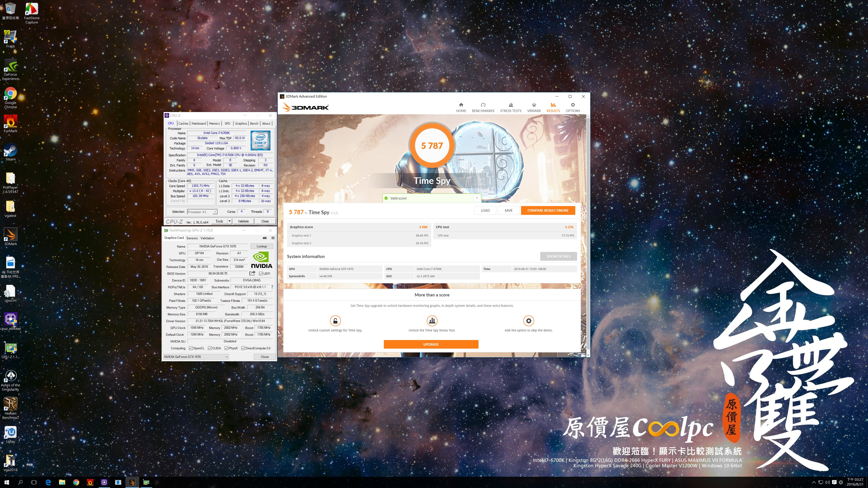Open the Sensors tab in GPU-Z

tap(192, 238)
